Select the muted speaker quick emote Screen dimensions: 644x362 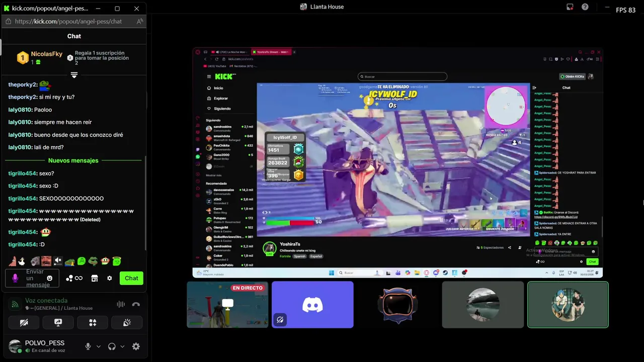[x=58, y=261]
